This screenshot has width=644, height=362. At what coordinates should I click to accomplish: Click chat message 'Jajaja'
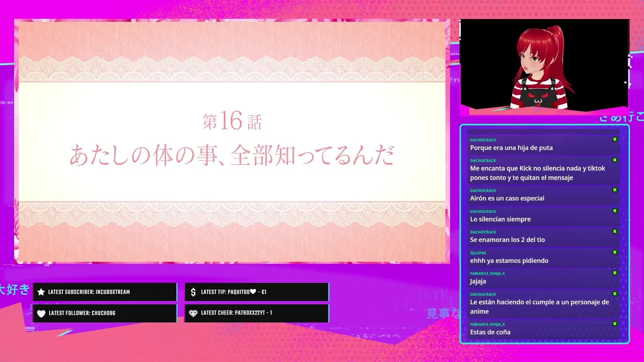[478, 282]
